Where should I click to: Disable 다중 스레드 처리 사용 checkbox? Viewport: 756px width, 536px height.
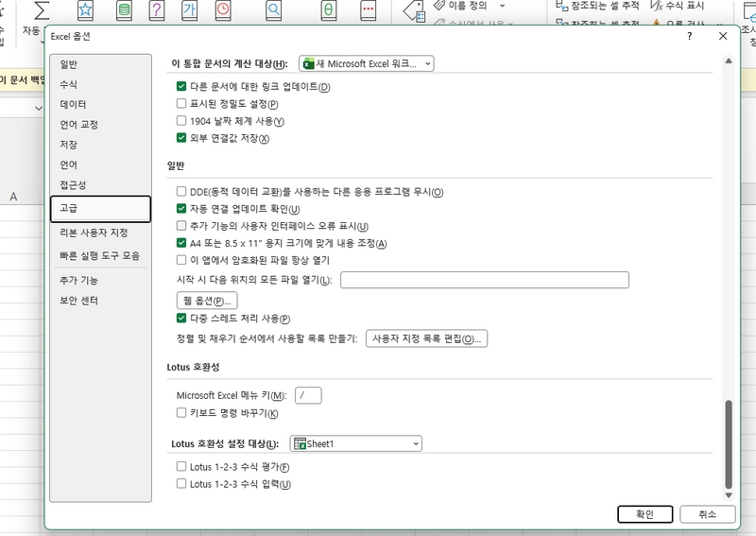click(x=181, y=318)
